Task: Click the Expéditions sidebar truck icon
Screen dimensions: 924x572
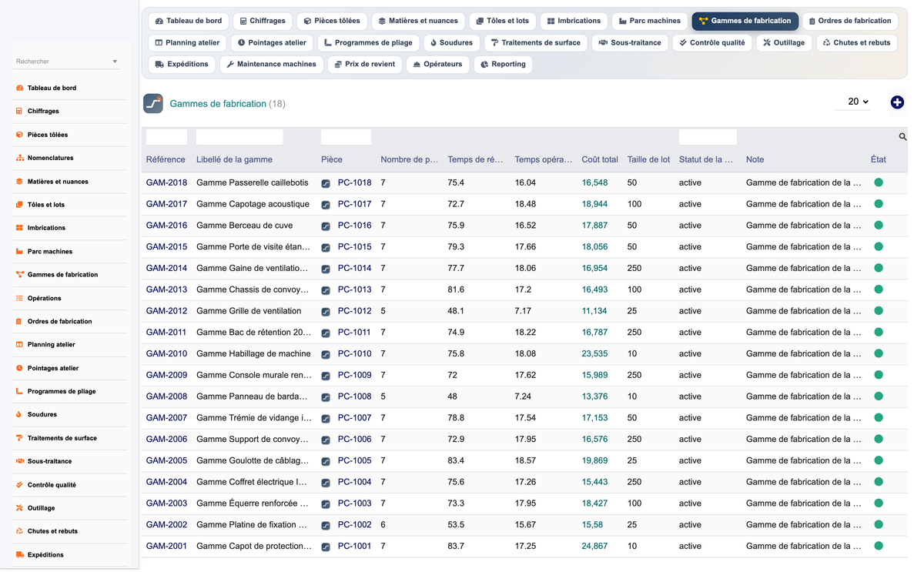Action: click(19, 555)
